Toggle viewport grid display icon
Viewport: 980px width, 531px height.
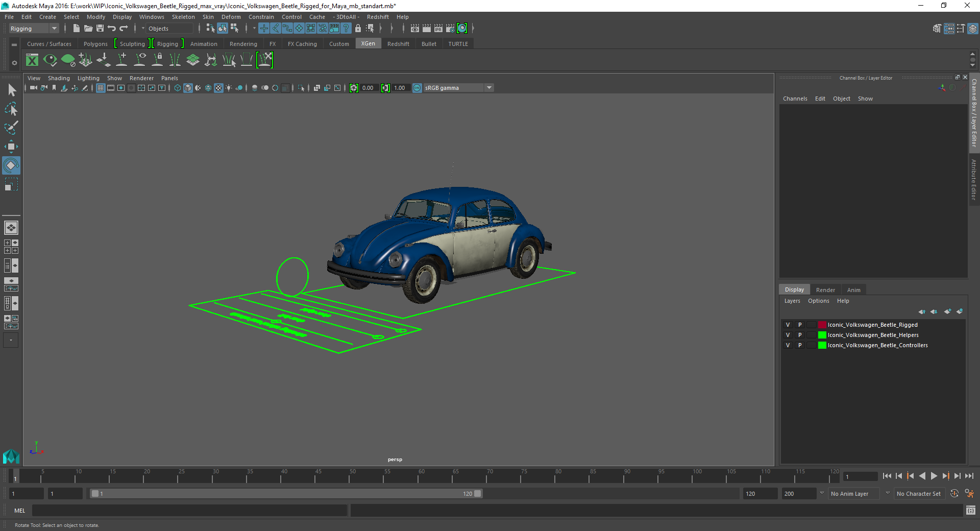pyautogui.click(x=101, y=88)
